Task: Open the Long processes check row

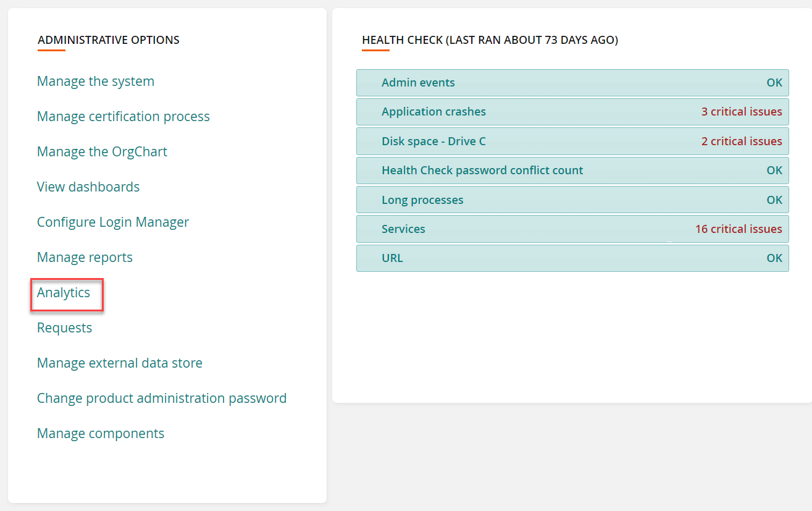Action: pyautogui.click(x=572, y=200)
